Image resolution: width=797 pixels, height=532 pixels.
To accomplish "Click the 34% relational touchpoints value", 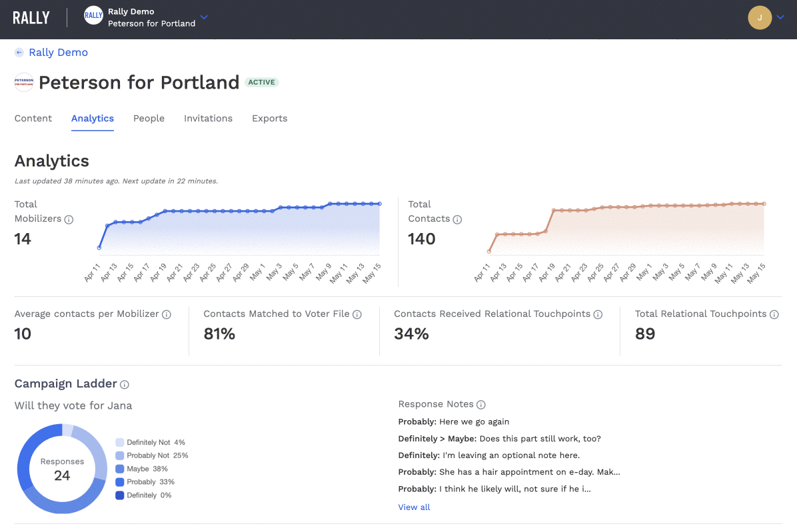I will [x=412, y=334].
